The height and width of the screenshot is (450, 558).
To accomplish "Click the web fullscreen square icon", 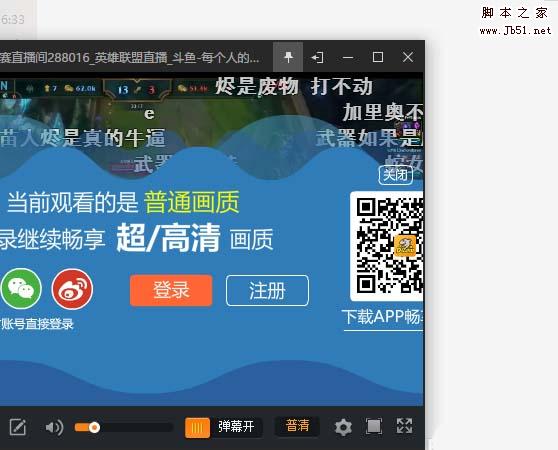I will [x=374, y=426].
